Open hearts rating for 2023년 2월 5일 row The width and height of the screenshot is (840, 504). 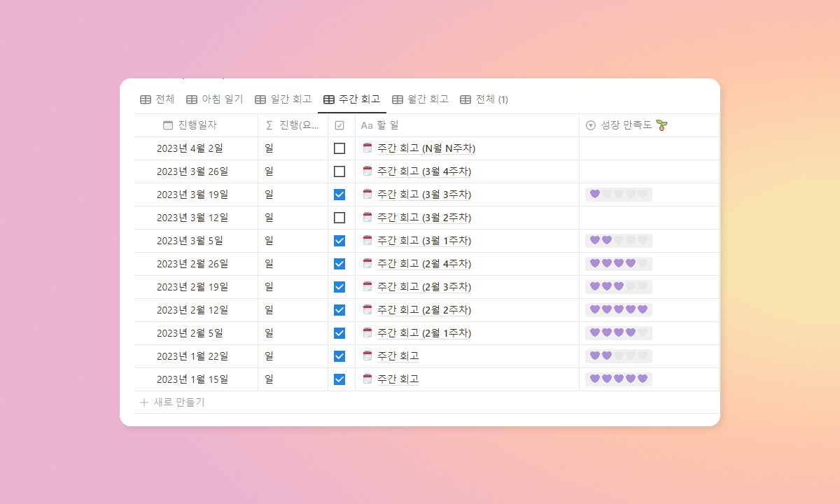619,333
